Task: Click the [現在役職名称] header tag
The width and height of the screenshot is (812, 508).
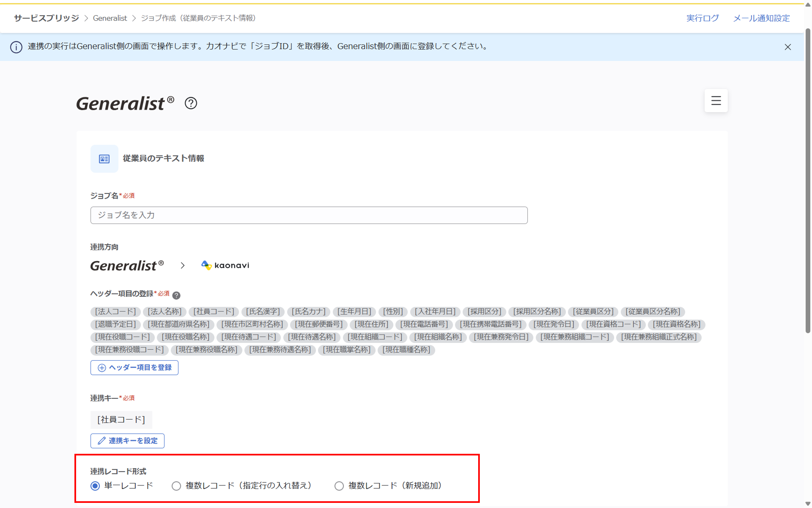Action: coord(186,337)
